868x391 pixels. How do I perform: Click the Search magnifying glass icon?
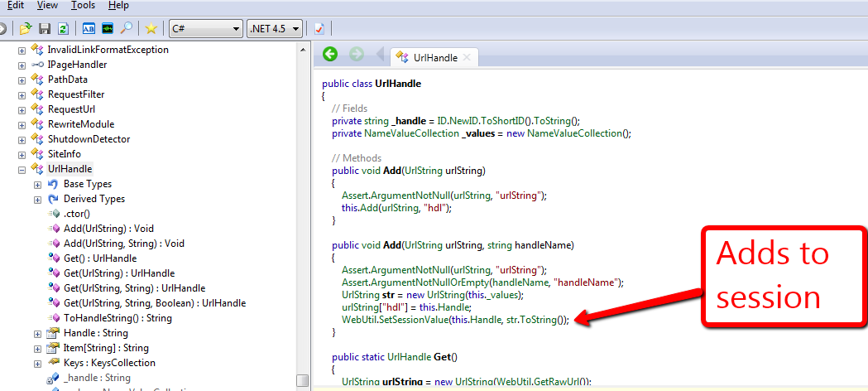(127, 28)
